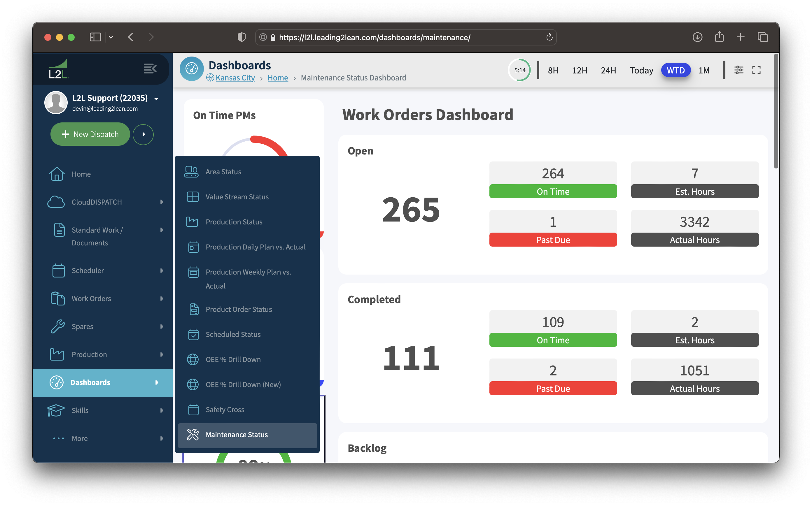Click the Safari share icon
Image resolution: width=812 pixels, height=506 pixels.
click(x=719, y=37)
